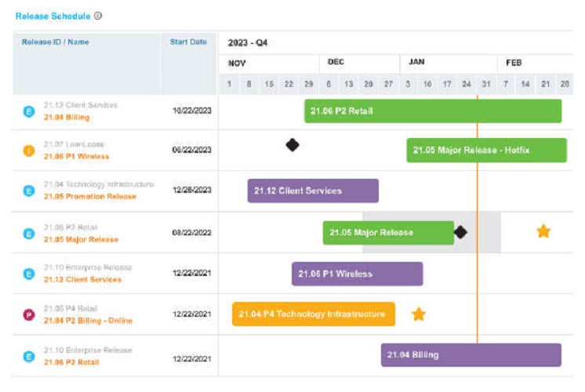Select the purple 21.12 Client Services bar
This screenshot has width=585, height=392.
(313, 191)
